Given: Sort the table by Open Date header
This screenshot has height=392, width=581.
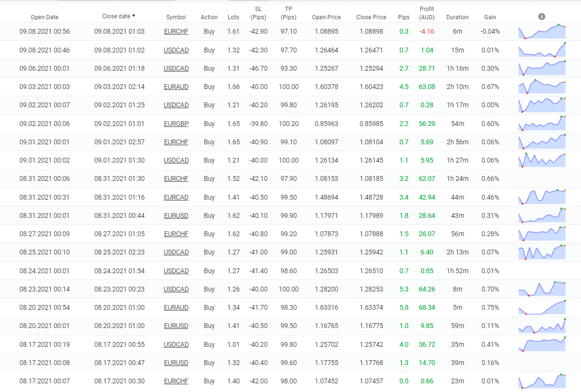Looking at the screenshot, I should tap(44, 17).
